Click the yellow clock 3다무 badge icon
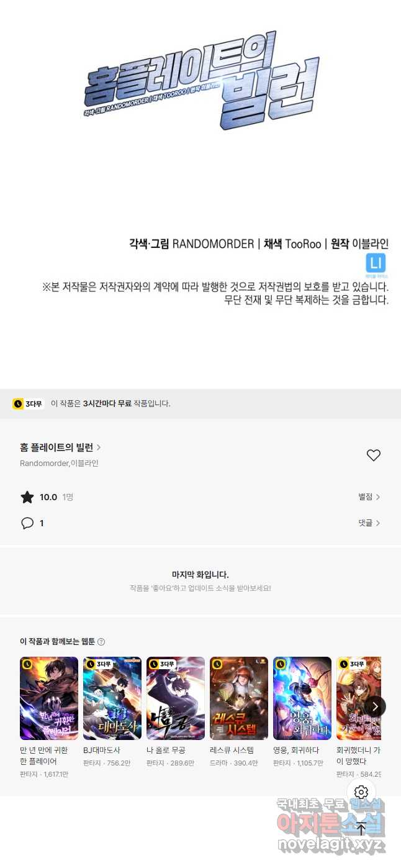The image size is (401, 868). [x=28, y=404]
